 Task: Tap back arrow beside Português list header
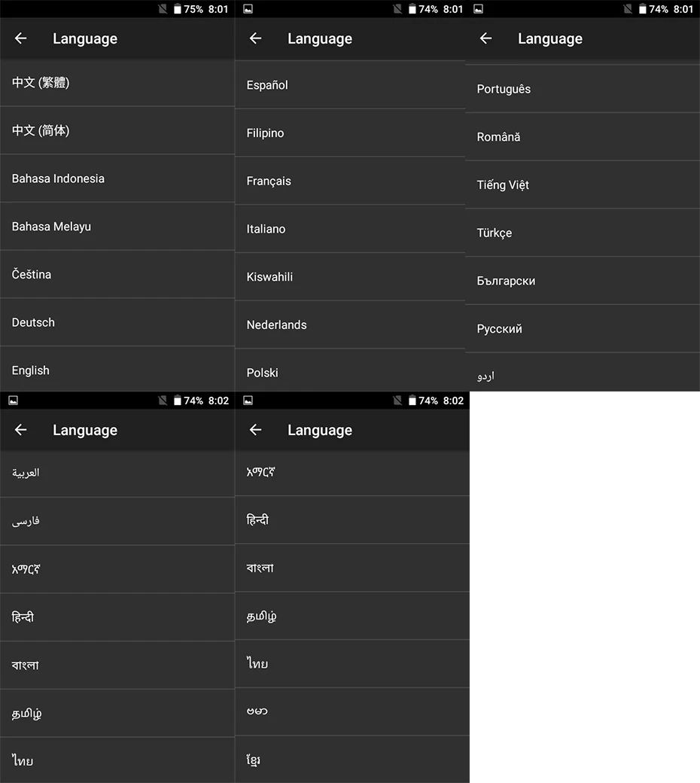pos(485,38)
